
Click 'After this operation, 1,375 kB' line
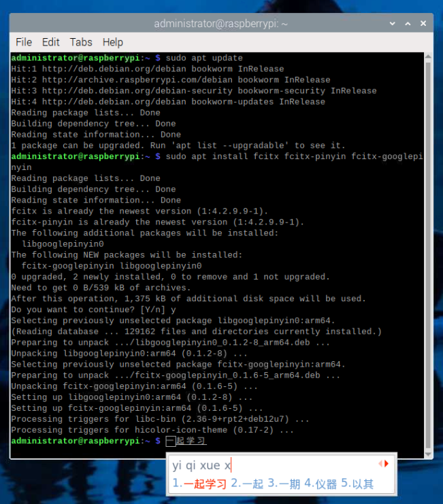click(188, 299)
